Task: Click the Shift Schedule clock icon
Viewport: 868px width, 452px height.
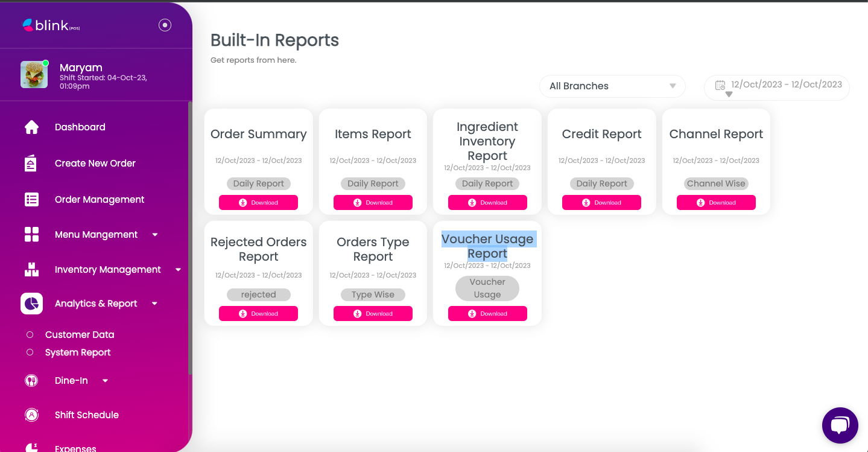Action: pos(31,415)
